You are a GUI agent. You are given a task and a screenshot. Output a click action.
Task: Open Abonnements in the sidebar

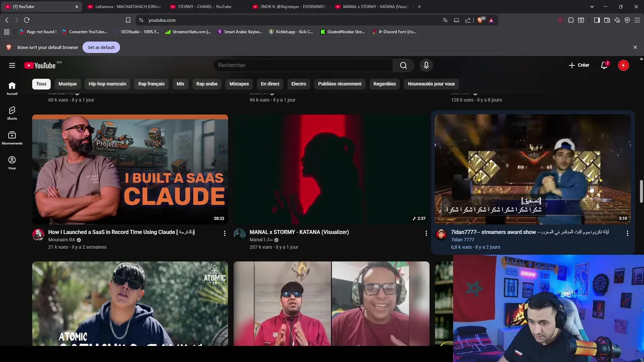coord(12,138)
